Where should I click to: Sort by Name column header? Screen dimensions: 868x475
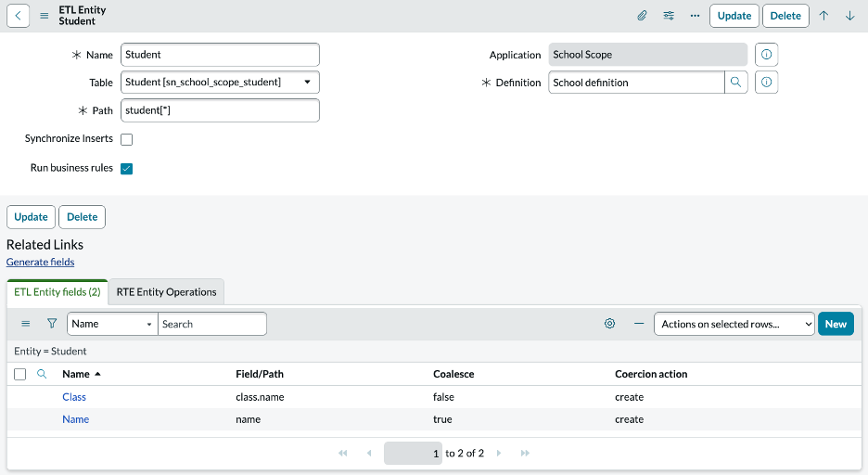[x=76, y=374]
